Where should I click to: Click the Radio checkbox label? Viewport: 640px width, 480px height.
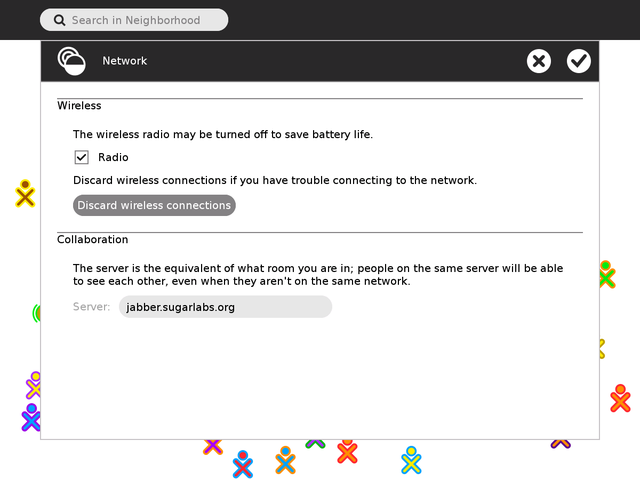113,157
